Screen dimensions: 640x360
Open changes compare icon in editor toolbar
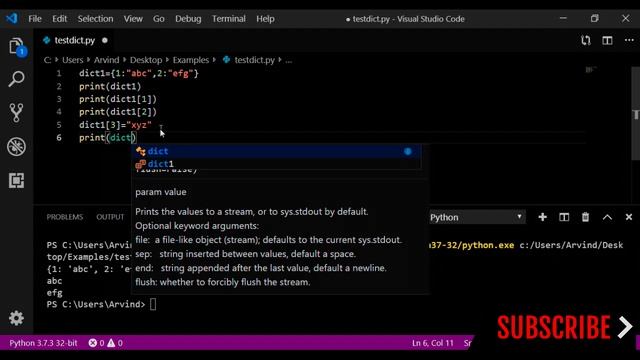(586, 40)
